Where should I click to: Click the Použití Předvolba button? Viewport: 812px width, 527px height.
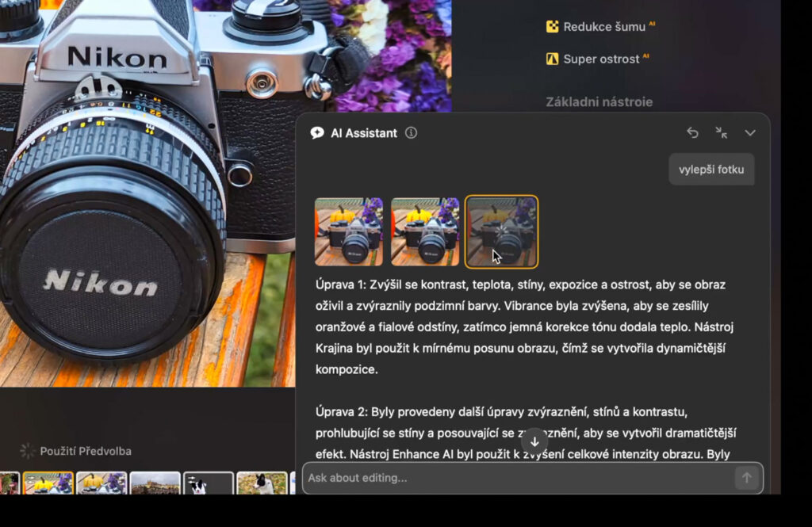tap(87, 450)
